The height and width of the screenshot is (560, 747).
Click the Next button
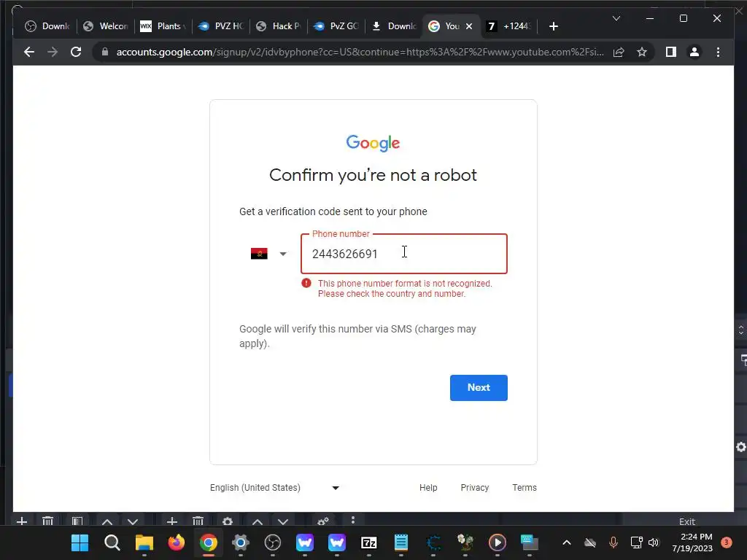(x=479, y=388)
